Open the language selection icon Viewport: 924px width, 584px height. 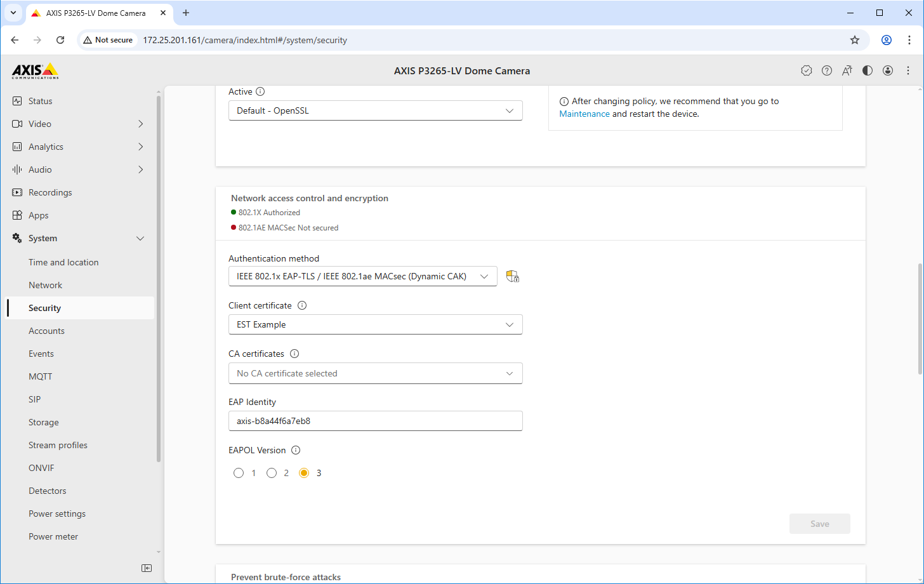[847, 70]
